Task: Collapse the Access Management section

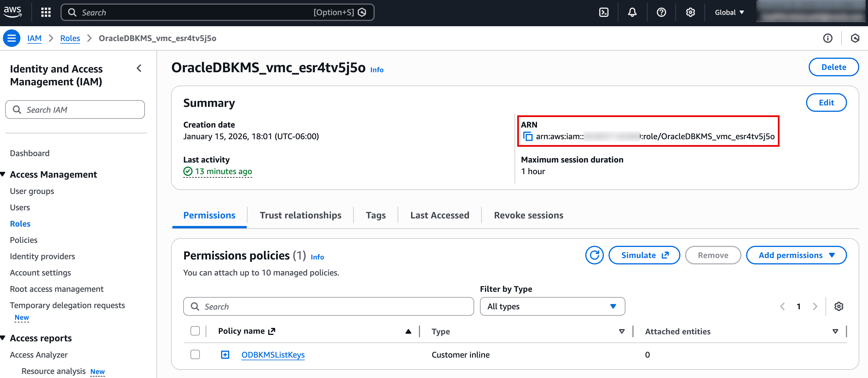Action: coord(3,174)
